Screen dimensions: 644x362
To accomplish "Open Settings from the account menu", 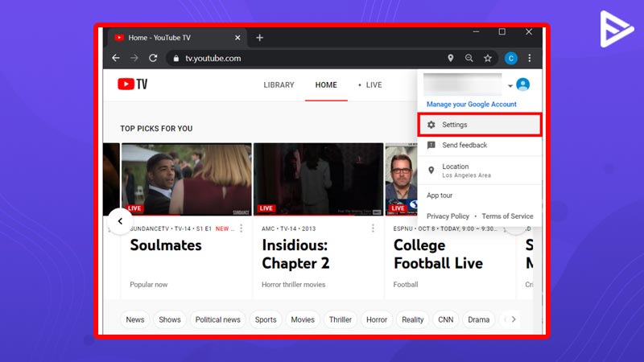I will click(x=480, y=125).
